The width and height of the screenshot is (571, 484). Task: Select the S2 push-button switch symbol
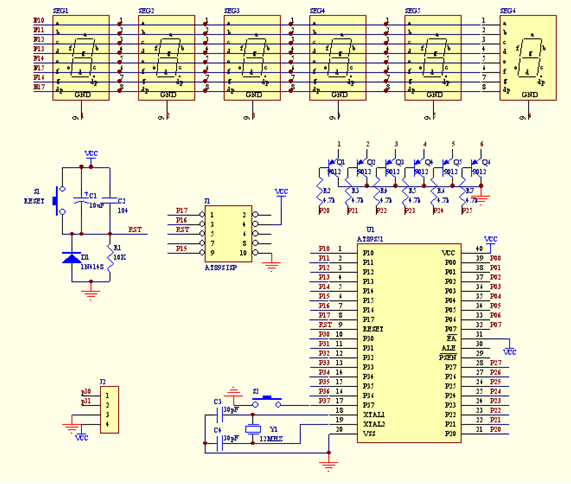coord(267,402)
